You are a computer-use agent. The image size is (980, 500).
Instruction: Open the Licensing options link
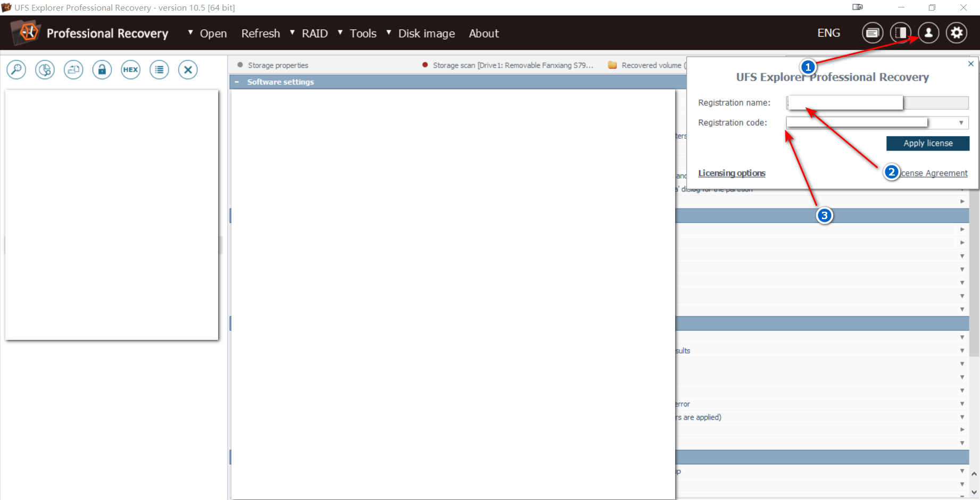point(732,173)
